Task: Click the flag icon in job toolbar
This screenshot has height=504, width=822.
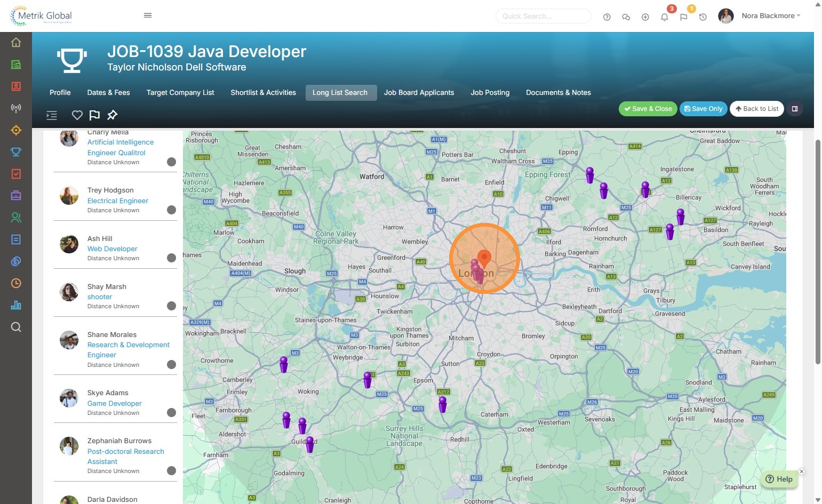Action: click(94, 115)
